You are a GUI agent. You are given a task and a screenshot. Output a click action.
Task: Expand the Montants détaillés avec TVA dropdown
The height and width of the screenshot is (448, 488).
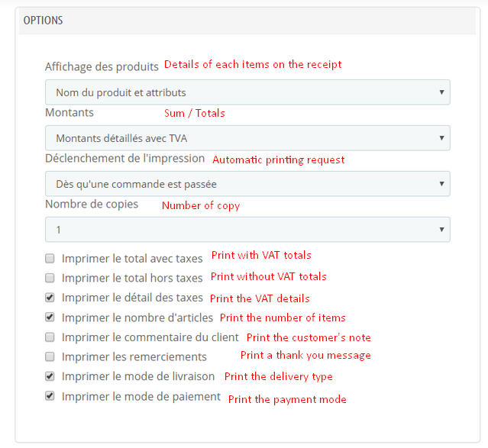pos(247,138)
